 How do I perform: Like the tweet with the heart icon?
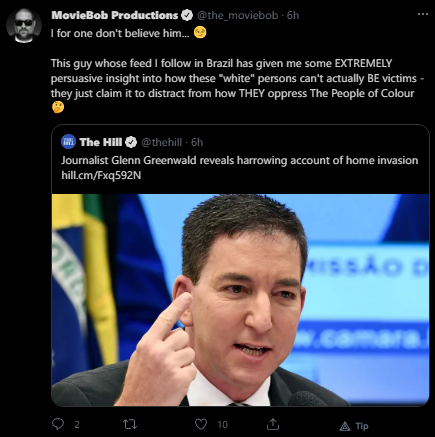point(201,424)
